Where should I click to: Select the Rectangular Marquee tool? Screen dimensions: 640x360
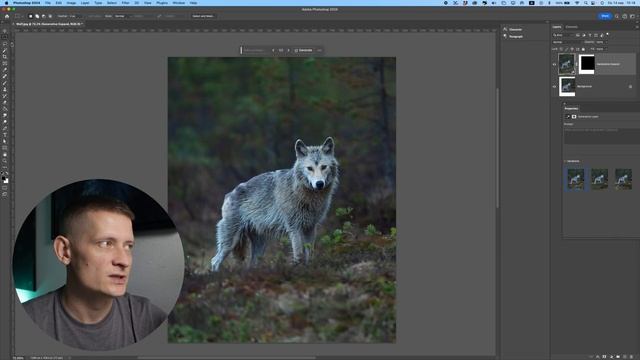tap(5, 37)
